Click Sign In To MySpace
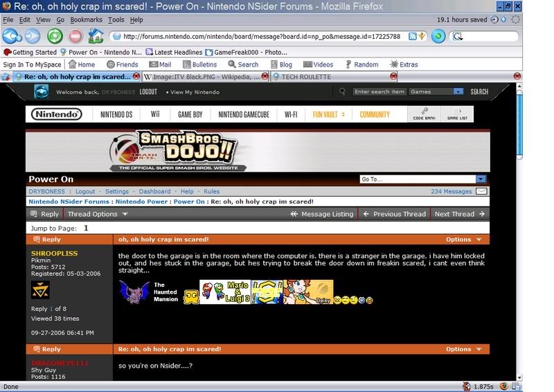554x392 pixels. pyautogui.click(x=32, y=64)
